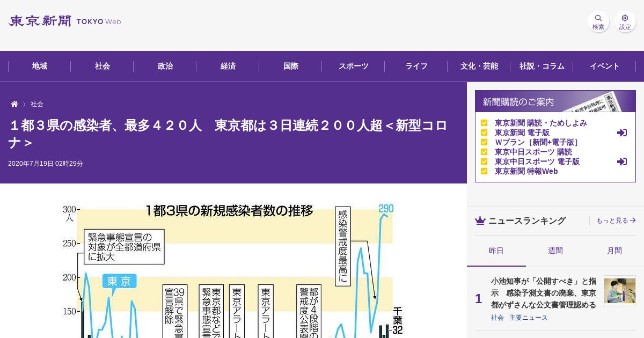Open the ライフ navigation menu
This screenshot has height=338, width=644.
416,67
